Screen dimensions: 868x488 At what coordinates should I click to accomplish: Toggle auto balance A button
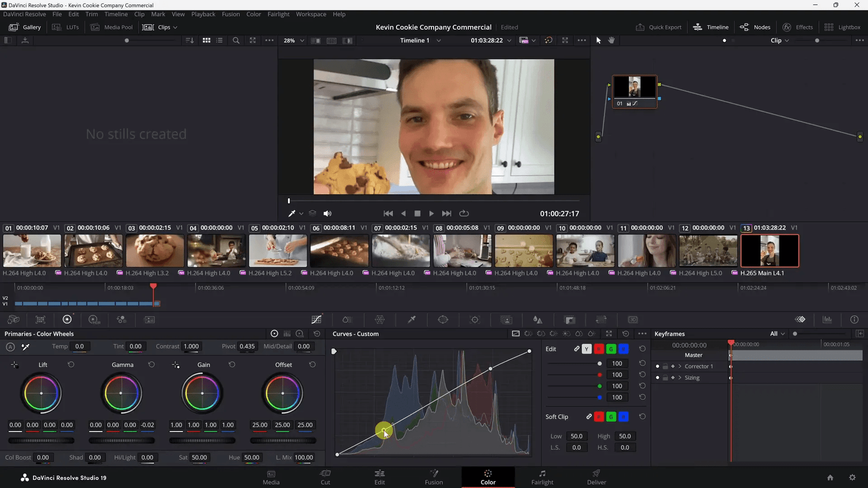click(10, 347)
